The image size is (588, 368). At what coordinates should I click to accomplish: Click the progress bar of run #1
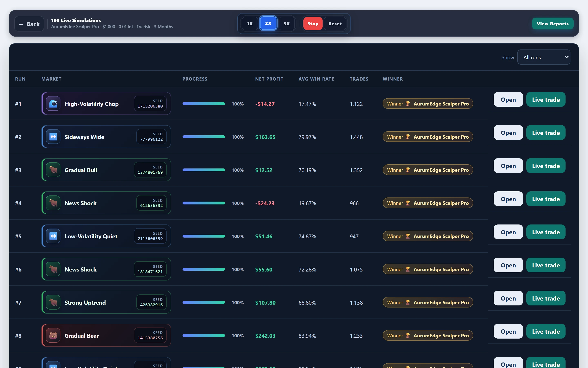click(204, 104)
